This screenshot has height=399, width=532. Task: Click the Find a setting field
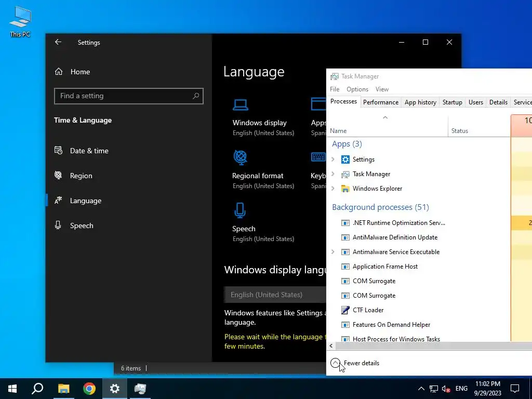[x=129, y=96]
